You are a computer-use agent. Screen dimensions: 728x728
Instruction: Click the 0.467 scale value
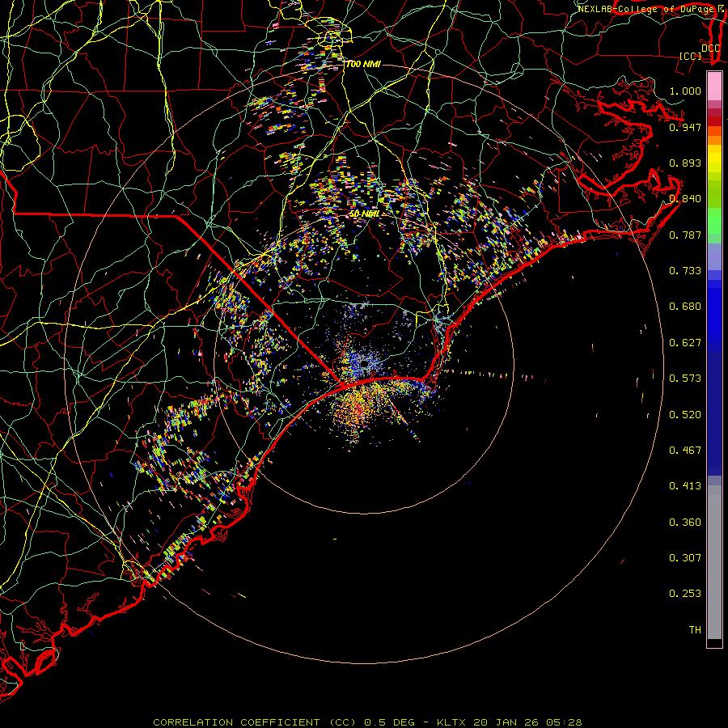click(685, 451)
